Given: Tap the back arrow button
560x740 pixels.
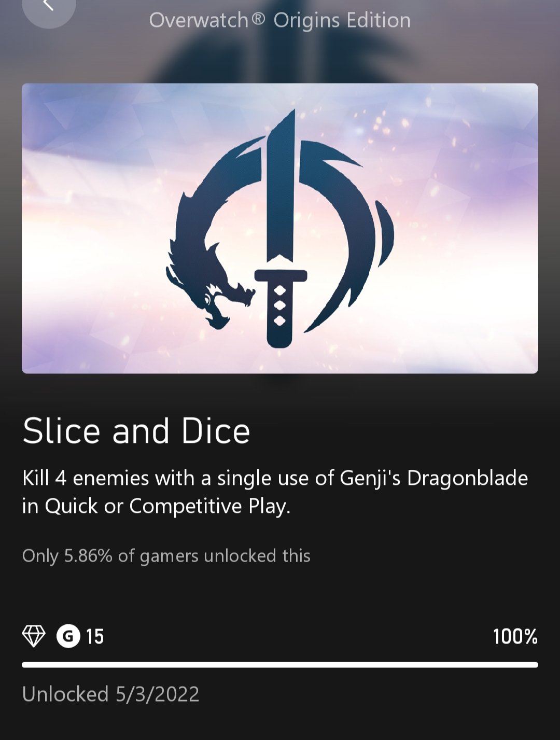Looking at the screenshot, I should click(49, 6).
